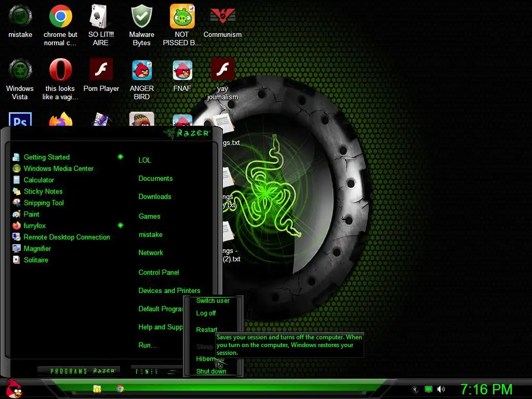Open Help and Support link
The height and width of the screenshot is (399, 532).
pos(160,327)
